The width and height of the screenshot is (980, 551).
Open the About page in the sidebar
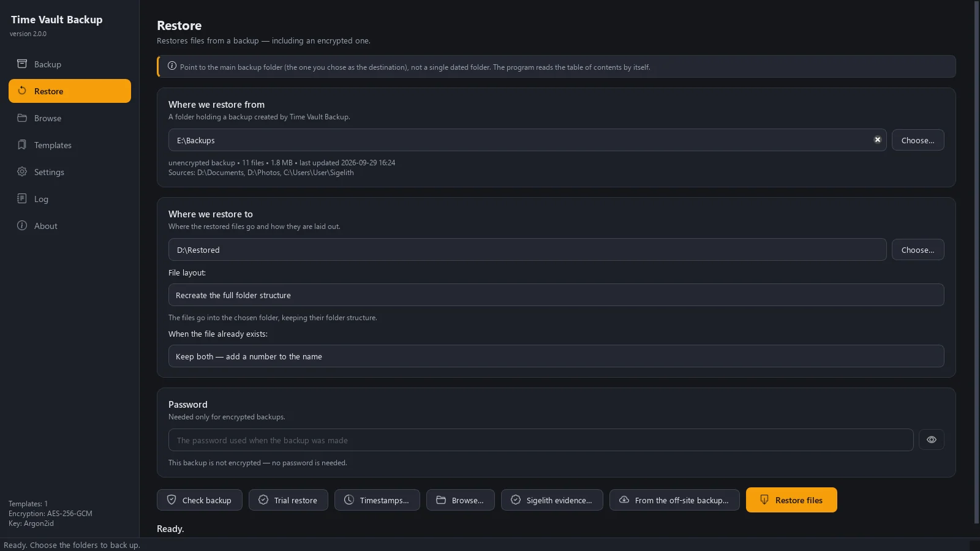coord(70,226)
